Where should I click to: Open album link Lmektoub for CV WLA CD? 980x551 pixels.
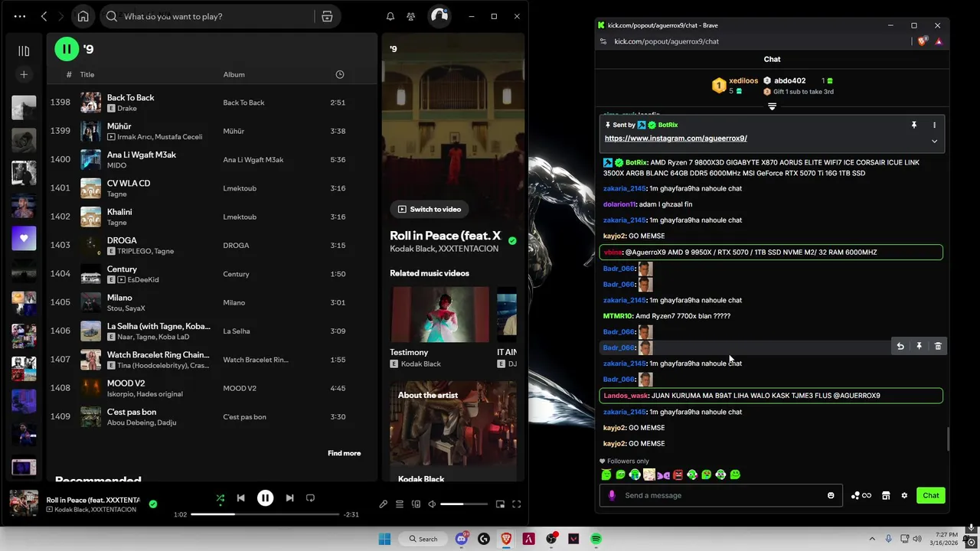coord(240,188)
